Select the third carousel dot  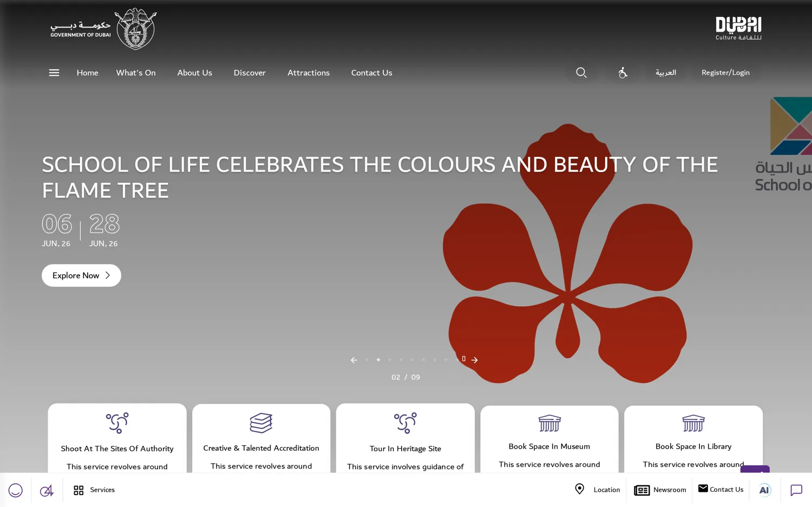390,360
